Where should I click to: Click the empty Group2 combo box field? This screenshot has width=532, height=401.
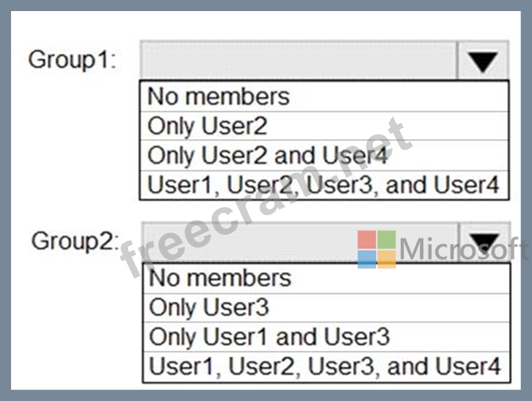(254, 240)
